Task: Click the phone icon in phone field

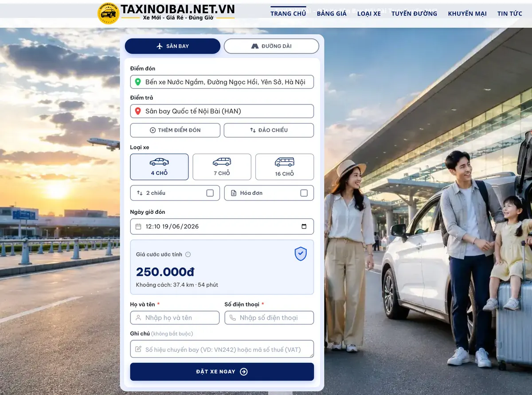Action: coord(233,318)
